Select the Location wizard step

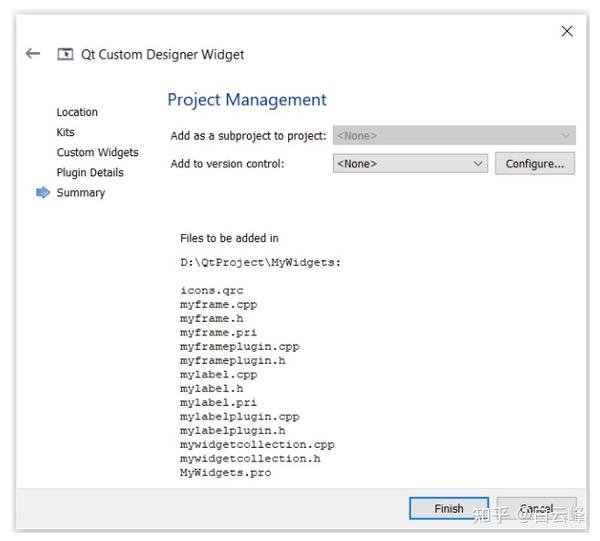77,112
